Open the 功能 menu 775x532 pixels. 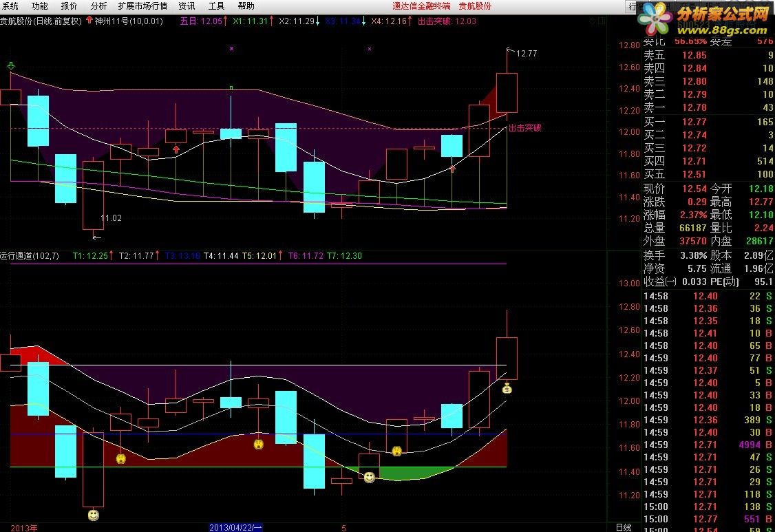39,6
